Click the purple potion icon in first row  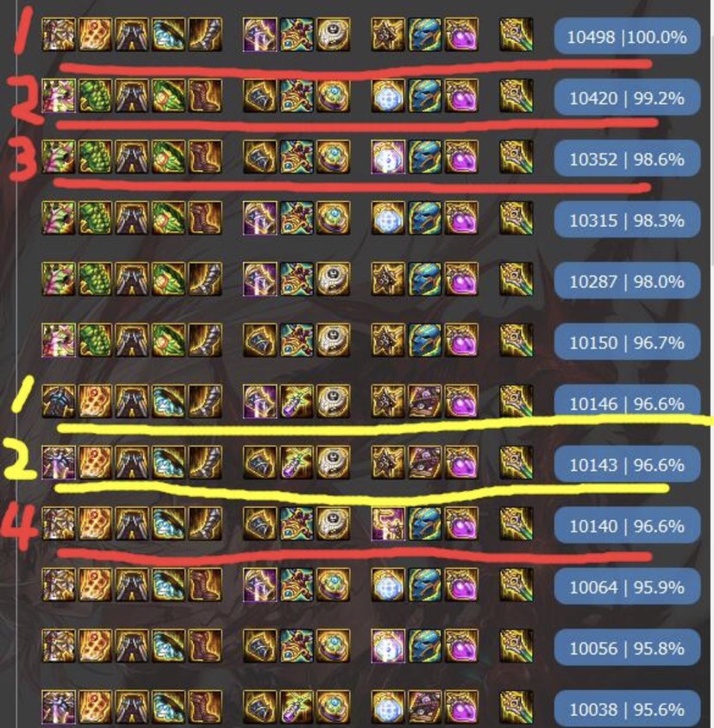[x=461, y=35]
